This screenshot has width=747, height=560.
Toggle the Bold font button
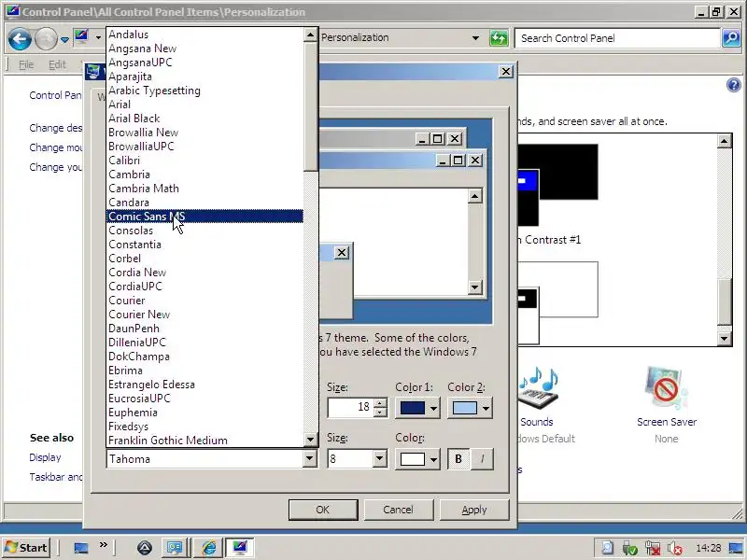(x=458, y=459)
